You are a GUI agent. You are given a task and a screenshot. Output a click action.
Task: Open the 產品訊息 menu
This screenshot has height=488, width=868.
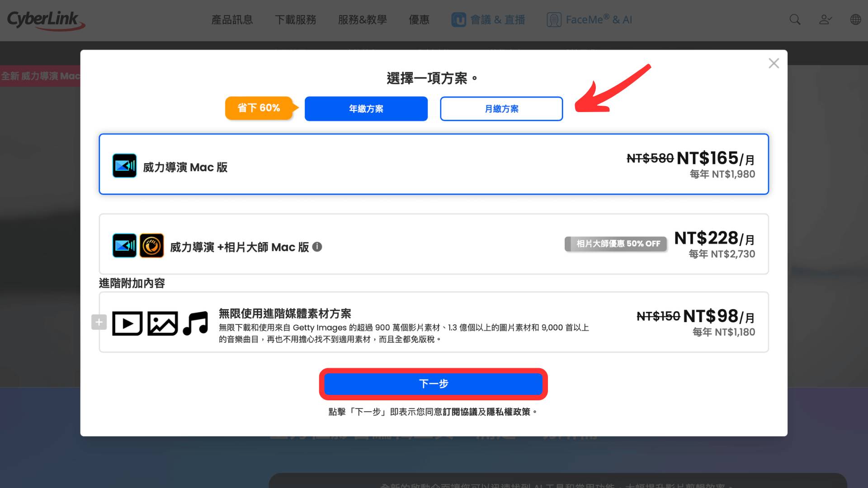(232, 20)
